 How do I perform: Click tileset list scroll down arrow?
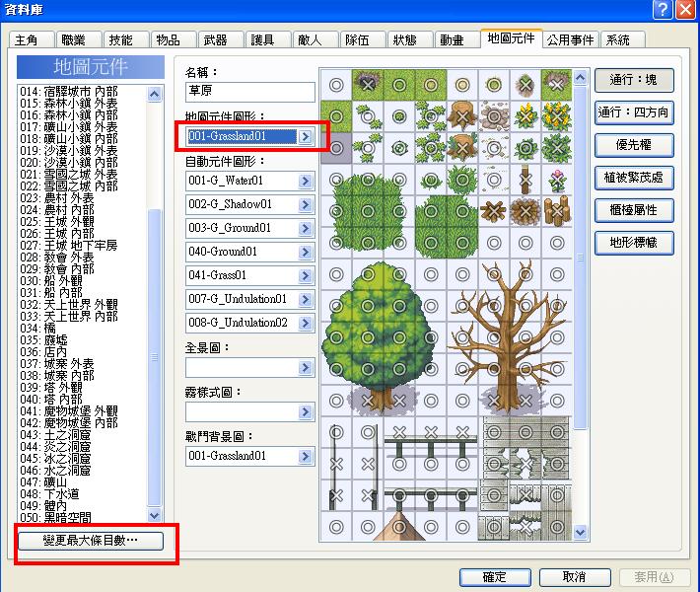point(155,515)
